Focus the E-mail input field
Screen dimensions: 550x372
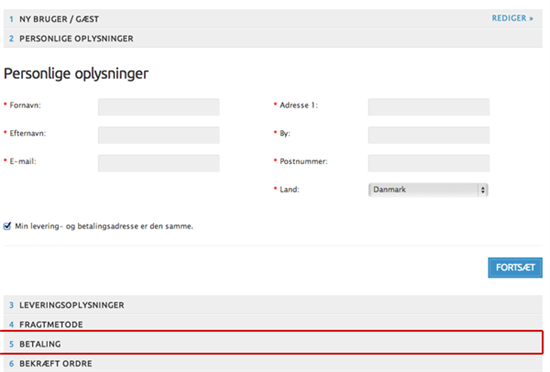point(159,163)
